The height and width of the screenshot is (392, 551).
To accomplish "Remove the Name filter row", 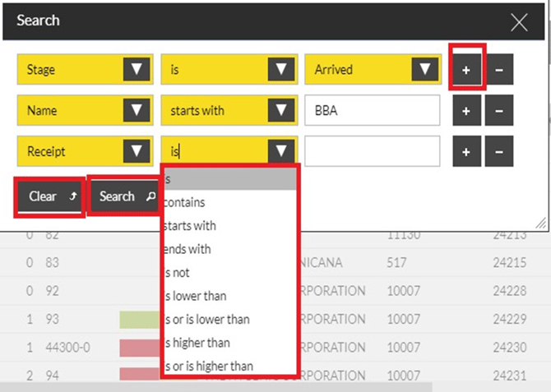I will pos(499,110).
